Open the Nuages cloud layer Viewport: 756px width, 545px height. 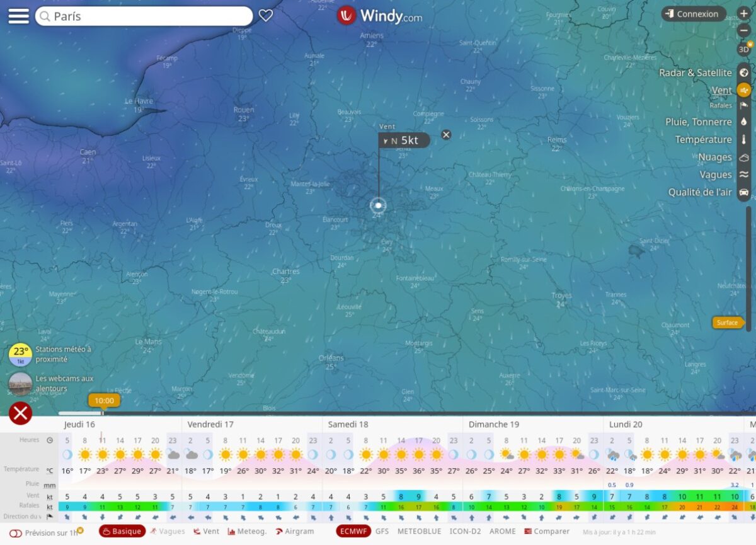click(x=744, y=157)
